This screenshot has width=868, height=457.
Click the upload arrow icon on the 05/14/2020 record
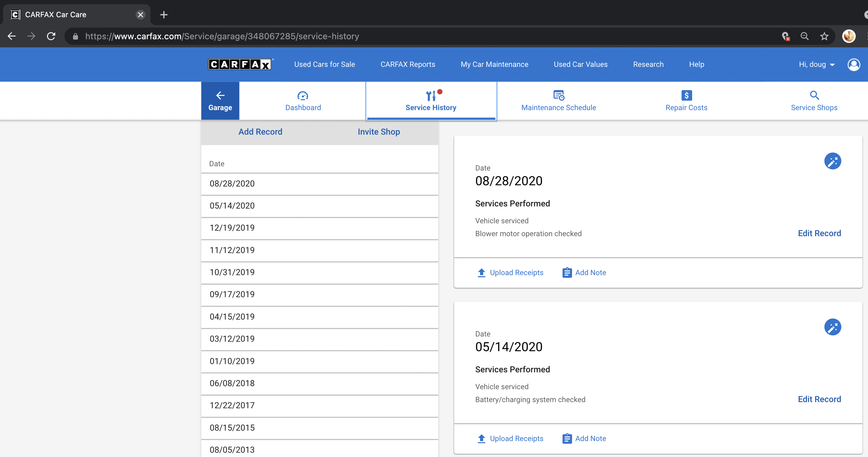[x=481, y=439]
